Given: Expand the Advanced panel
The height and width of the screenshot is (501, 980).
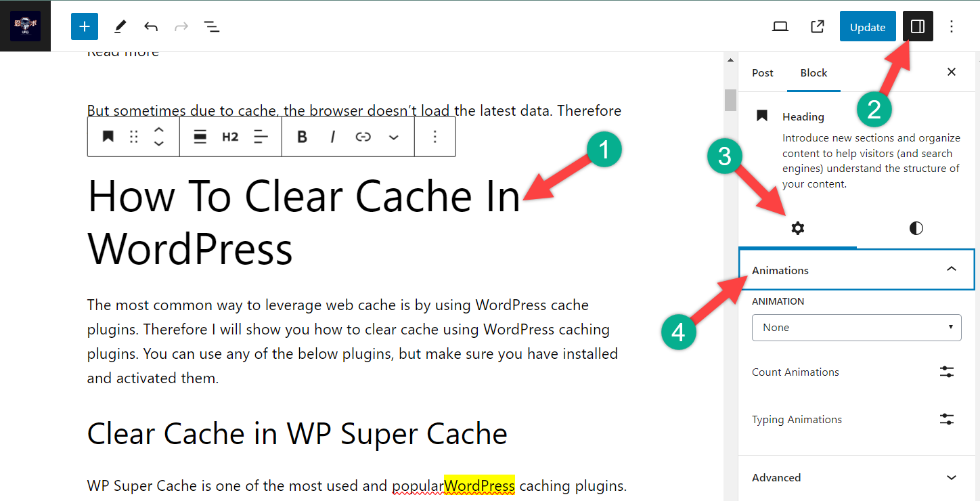Looking at the screenshot, I should pyautogui.click(x=857, y=477).
